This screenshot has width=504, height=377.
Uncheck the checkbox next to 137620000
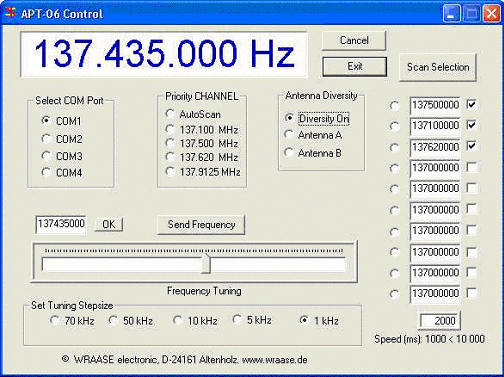(x=472, y=146)
